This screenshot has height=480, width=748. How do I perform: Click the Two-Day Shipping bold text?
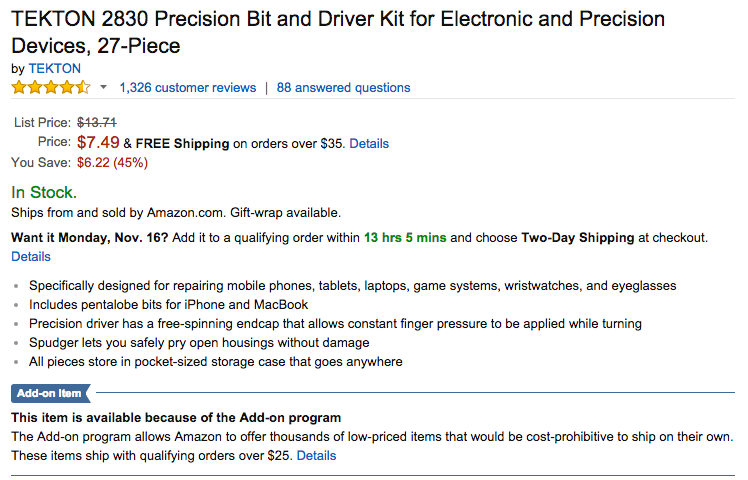[x=576, y=238]
